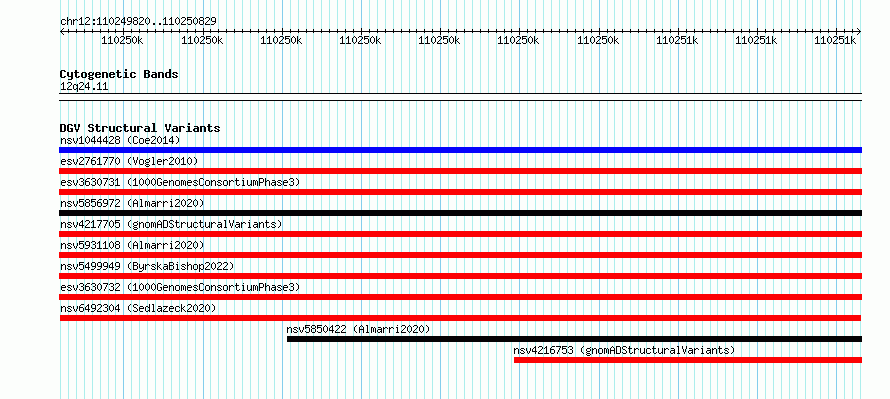Click the DGV Structural Variants track title
Screen dimensions: 890x399
pos(140,128)
